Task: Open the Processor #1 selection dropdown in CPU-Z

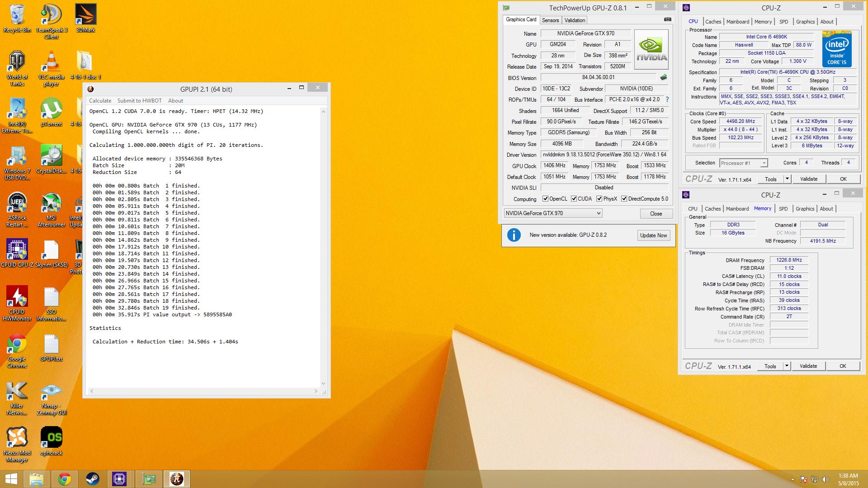Action: pyautogui.click(x=744, y=163)
